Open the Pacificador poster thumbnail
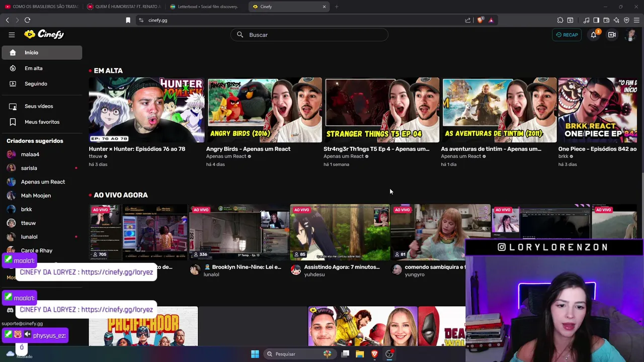Image resolution: width=644 pixels, height=362 pixels. click(143, 326)
